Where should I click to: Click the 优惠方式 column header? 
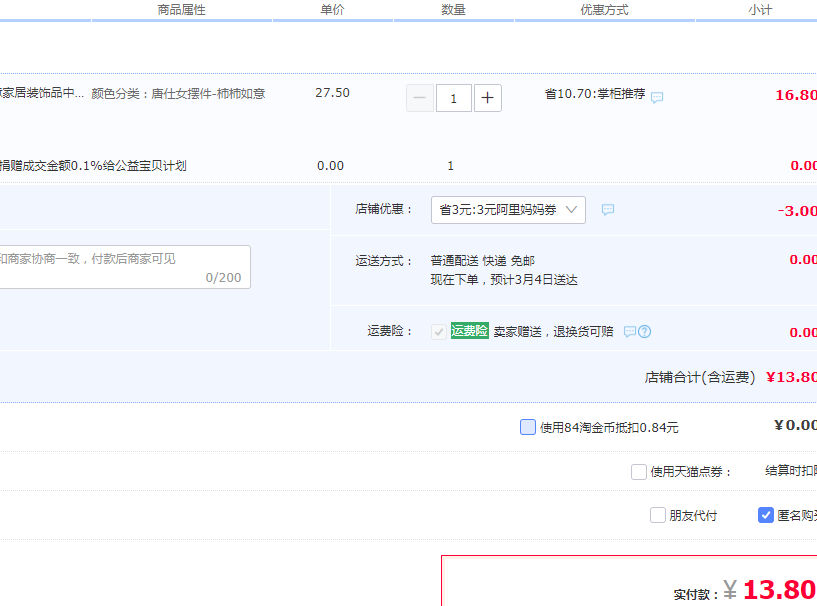tap(604, 10)
